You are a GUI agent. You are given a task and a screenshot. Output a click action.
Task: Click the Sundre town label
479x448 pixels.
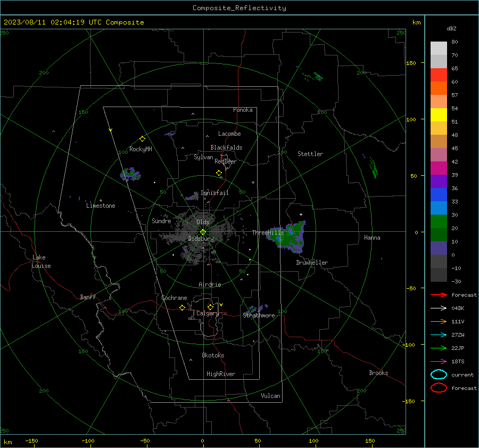[x=161, y=221]
